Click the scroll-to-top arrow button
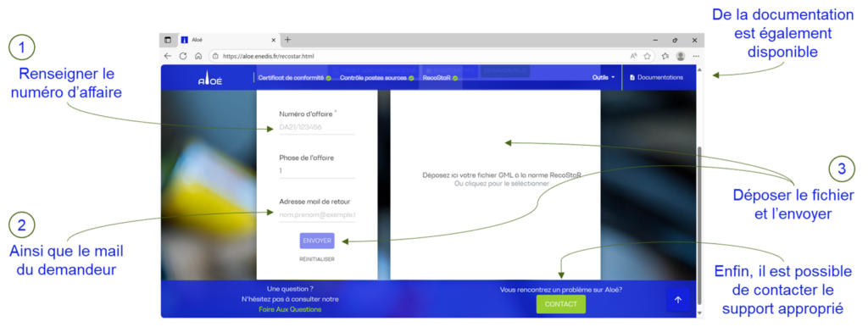 click(678, 299)
